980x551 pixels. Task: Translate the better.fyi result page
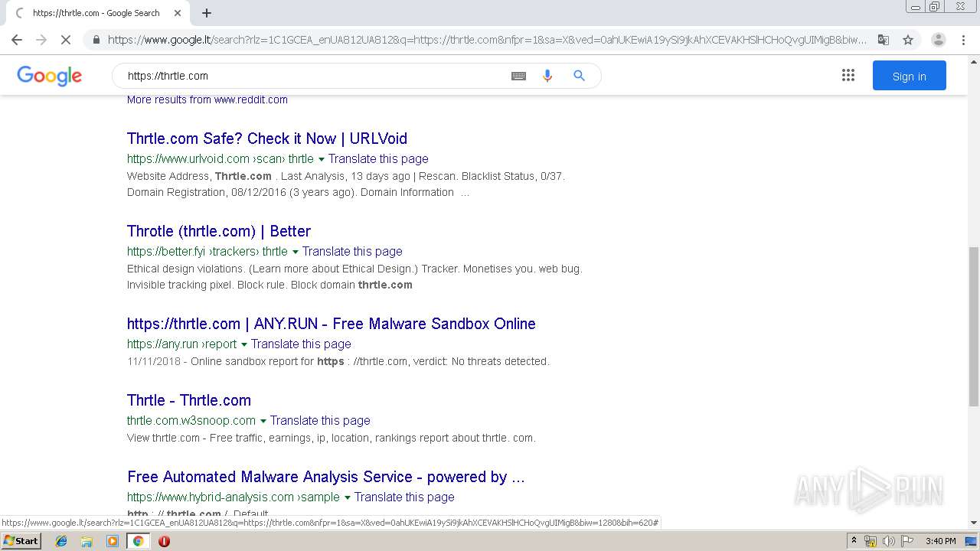tap(352, 252)
